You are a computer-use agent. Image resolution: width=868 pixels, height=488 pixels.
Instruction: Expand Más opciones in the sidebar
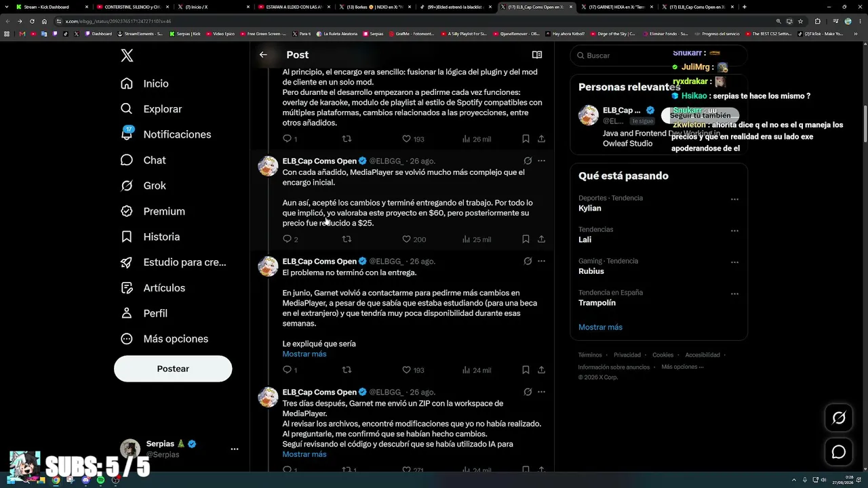coord(164,339)
